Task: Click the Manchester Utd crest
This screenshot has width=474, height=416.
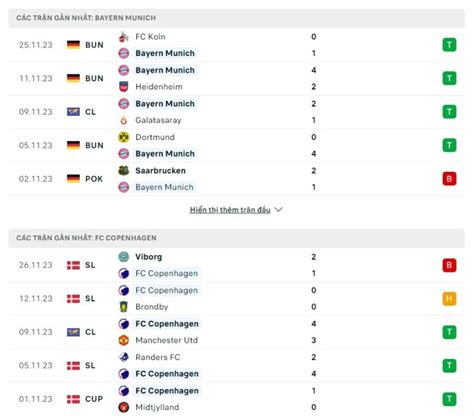Action: pos(124,340)
